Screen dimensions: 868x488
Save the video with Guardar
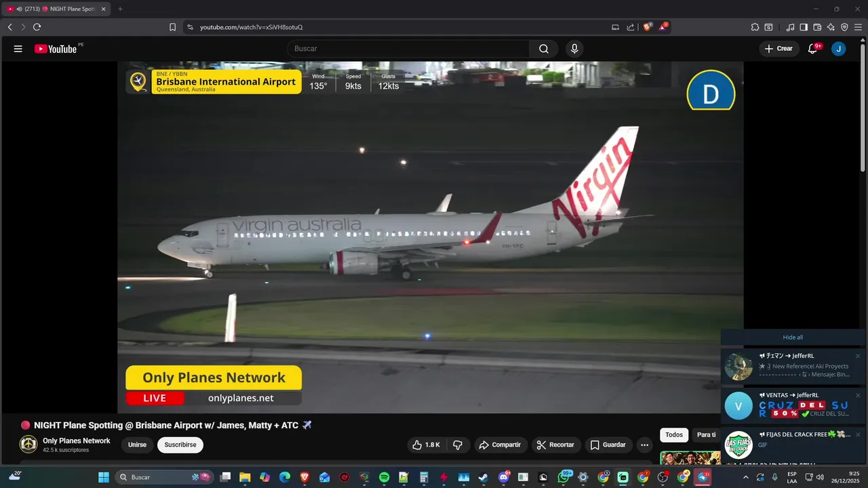coord(608,445)
